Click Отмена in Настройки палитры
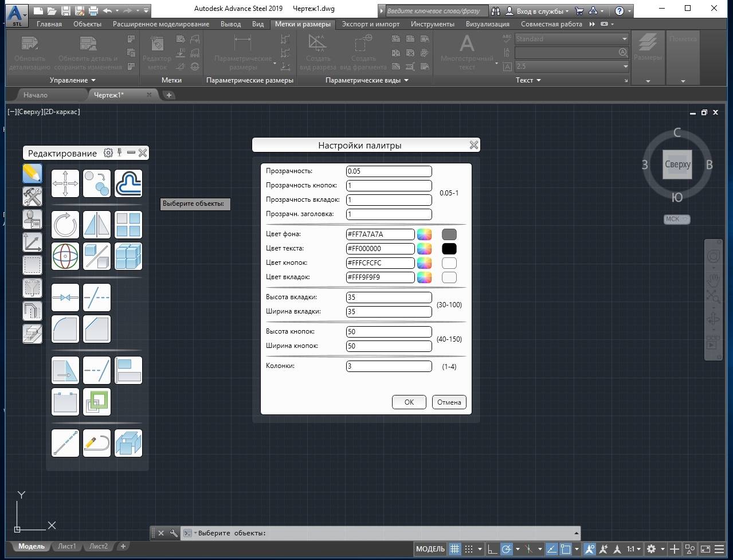The width and height of the screenshot is (733, 560). [449, 402]
